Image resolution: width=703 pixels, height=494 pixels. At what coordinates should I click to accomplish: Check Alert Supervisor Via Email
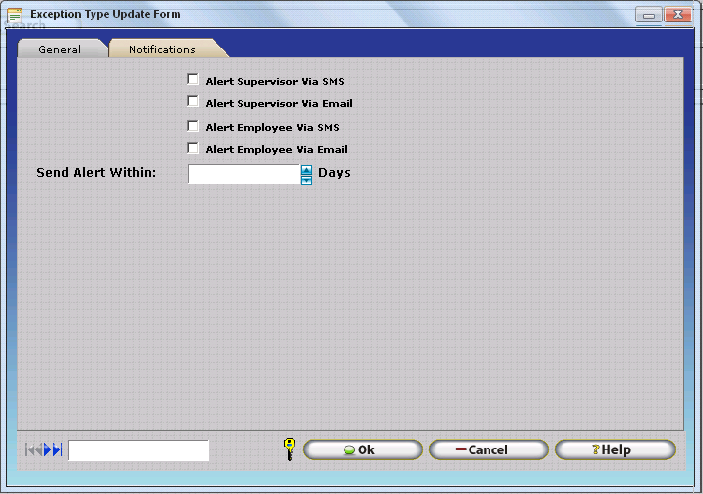(x=193, y=102)
